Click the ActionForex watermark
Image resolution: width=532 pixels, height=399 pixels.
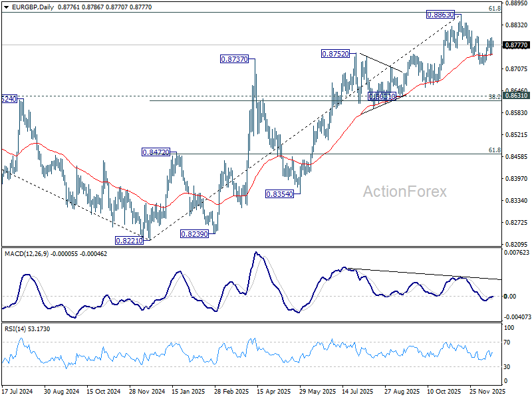pos(403,192)
